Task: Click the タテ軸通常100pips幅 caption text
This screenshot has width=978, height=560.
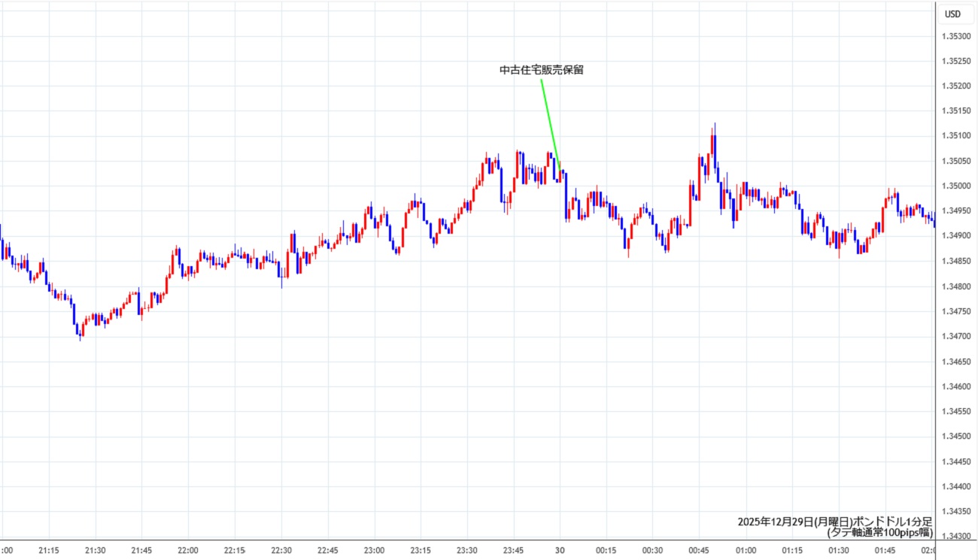Action: click(879, 532)
